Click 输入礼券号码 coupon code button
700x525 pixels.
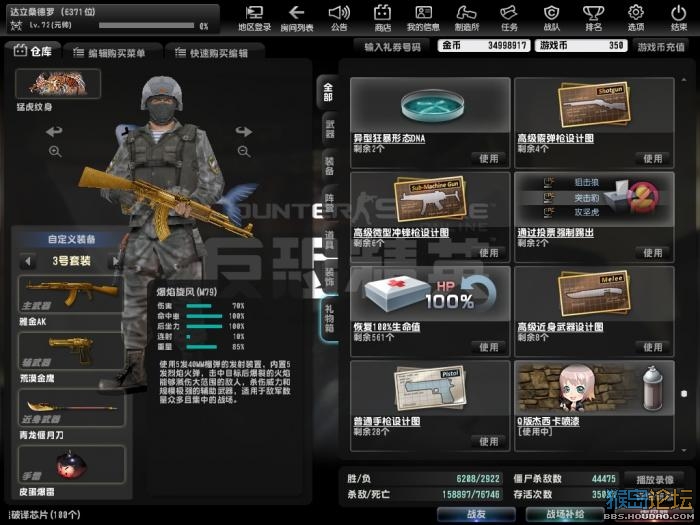(392, 47)
